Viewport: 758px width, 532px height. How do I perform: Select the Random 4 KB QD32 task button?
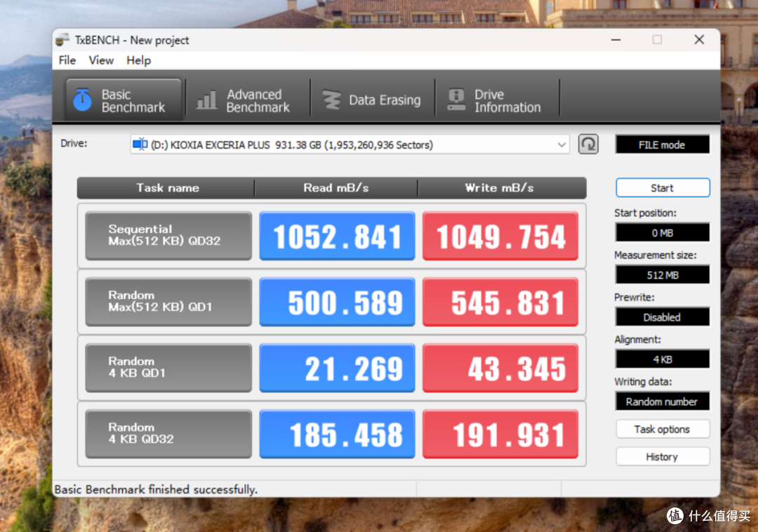[168, 434]
